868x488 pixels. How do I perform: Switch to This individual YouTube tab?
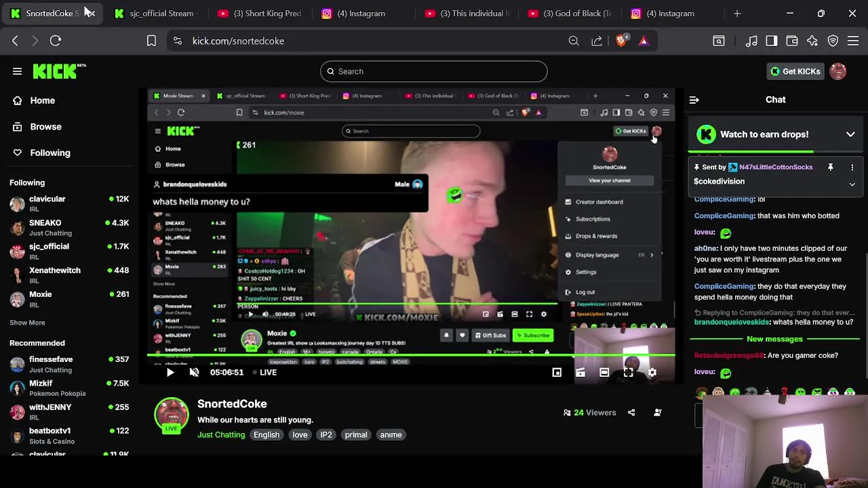465,14
